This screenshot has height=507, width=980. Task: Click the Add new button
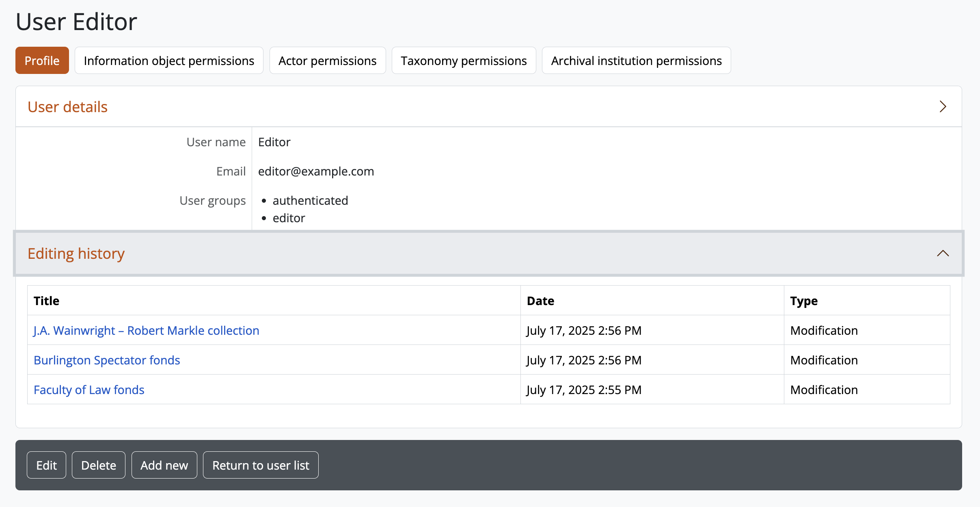pyautogui.click(x=164, y=465)
